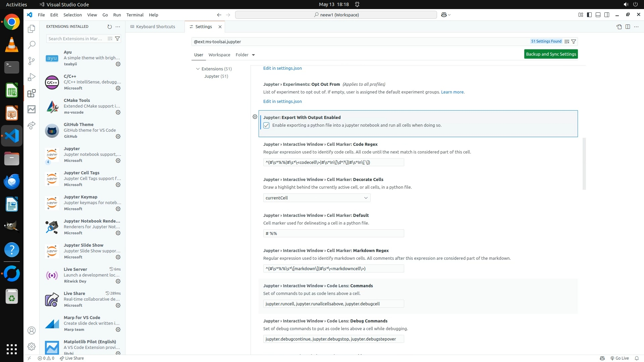Open Accounts icon in activity bar

[32, 330]
